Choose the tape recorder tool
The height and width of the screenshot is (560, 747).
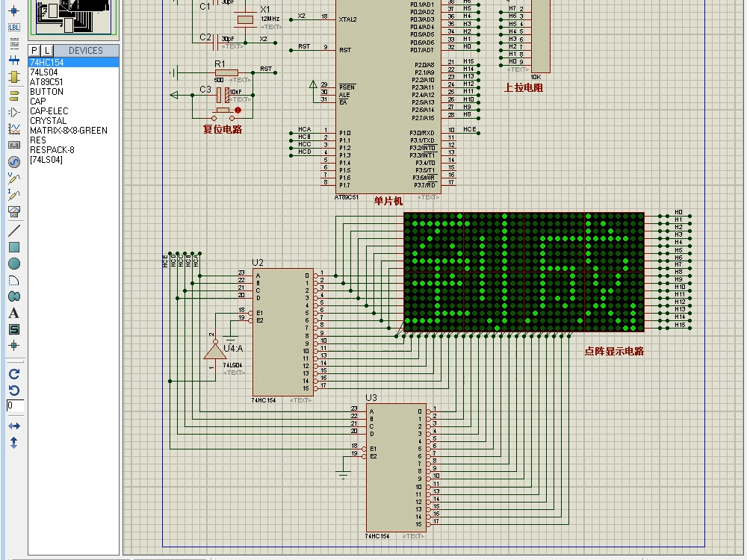14,145
